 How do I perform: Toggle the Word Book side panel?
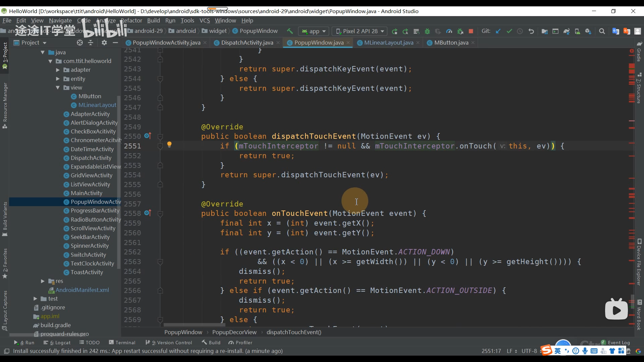click(x=639, y=315)
